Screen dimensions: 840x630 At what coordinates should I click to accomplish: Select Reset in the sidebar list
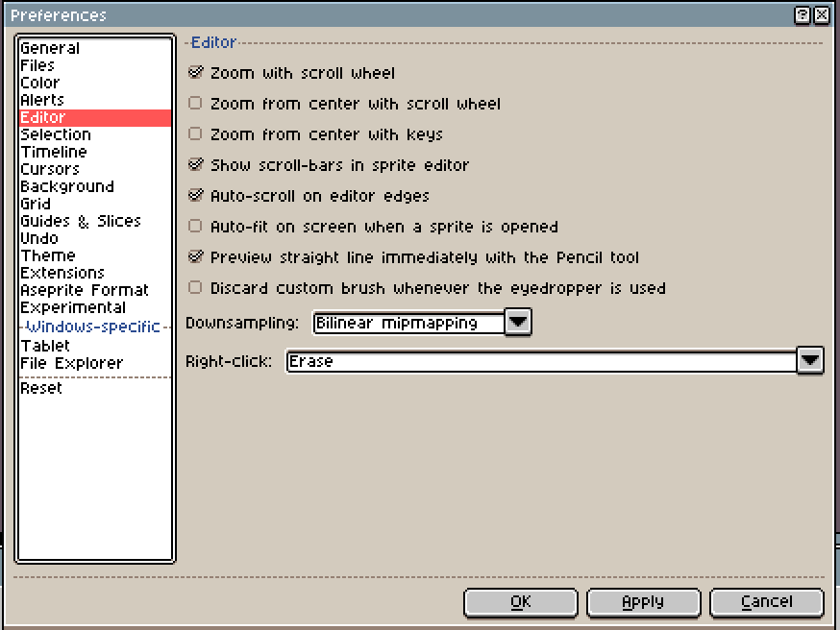point(41,388)
